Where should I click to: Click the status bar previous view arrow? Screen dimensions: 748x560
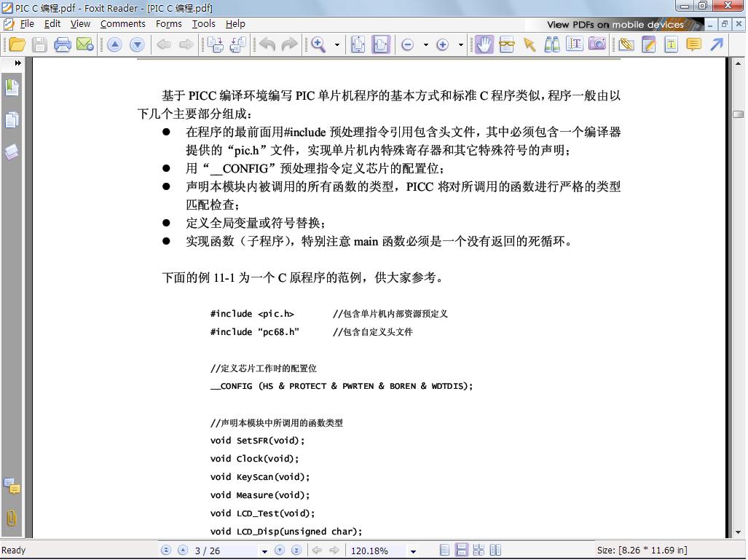coord(317,550)
